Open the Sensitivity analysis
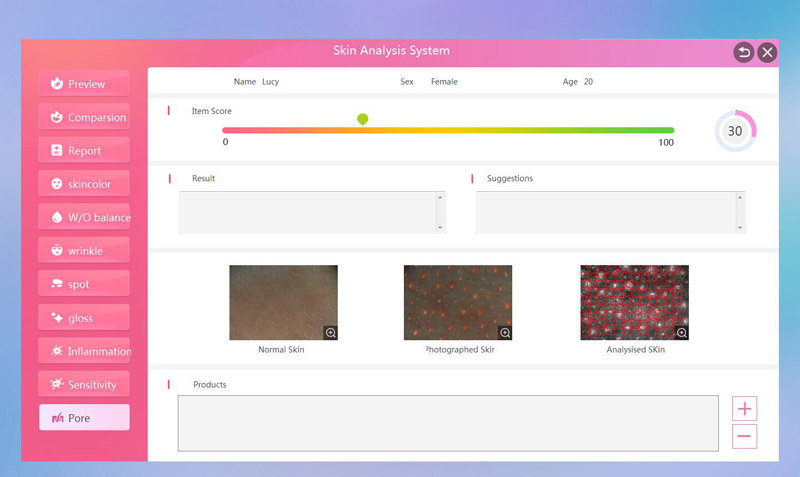This screenshot has height=477, width=800. tap(84, 384)
